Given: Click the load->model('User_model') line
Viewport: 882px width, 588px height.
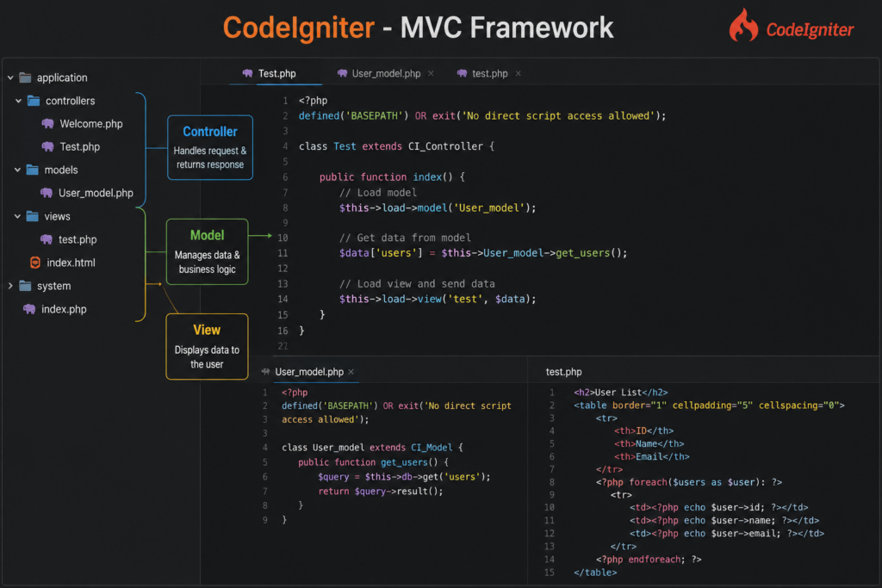Looking at the screenshot, I should [x=438, y=208].
